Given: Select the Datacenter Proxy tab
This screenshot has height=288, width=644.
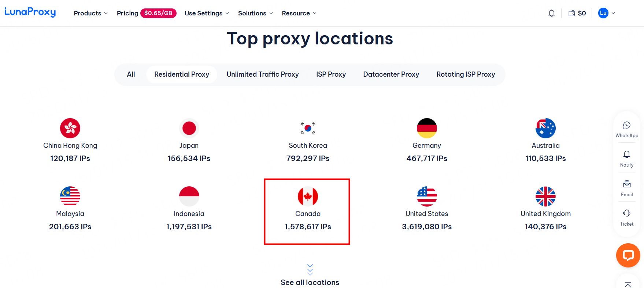Looking at the screenshot, I should [391, 74].
